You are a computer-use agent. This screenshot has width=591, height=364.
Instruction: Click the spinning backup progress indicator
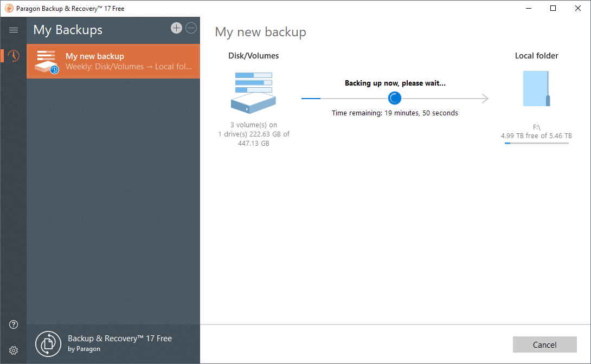coord(395,98)
